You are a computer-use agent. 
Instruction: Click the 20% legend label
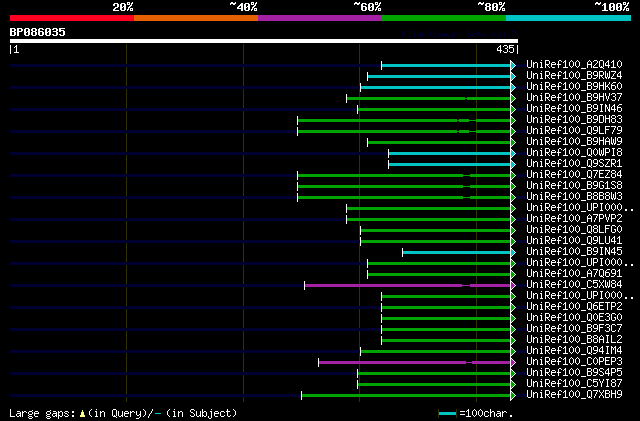[123, 7]
